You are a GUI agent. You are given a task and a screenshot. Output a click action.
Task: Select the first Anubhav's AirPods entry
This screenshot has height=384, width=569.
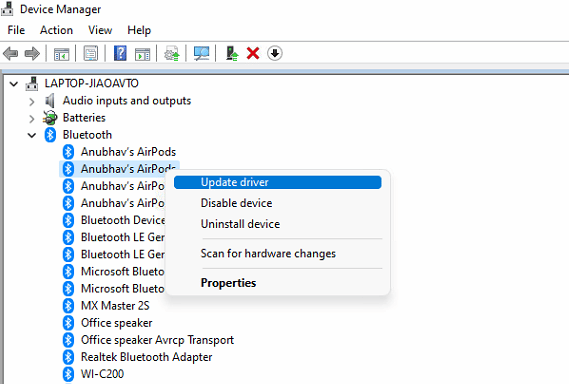(x=128, y=152)
